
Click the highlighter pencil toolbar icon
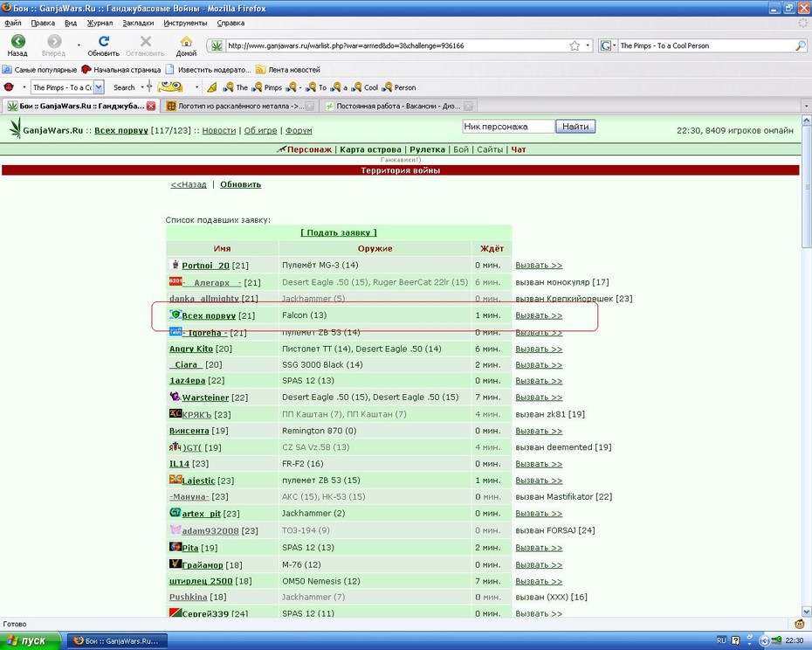(212, 87)
